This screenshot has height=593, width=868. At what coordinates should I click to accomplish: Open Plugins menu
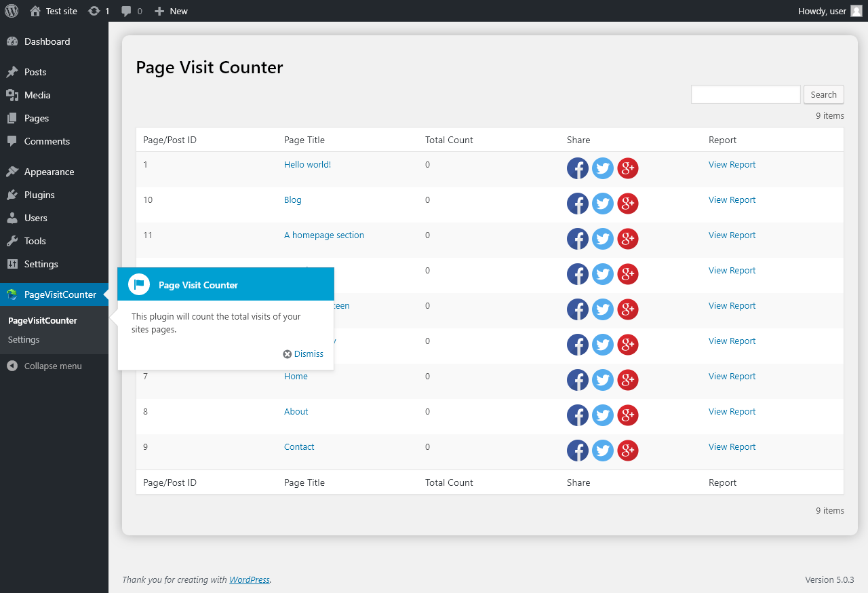pos(54,195)
